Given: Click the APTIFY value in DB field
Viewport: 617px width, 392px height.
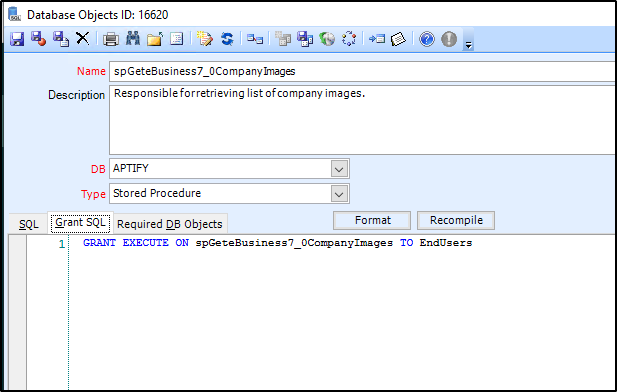Looking at the screenshot, I should click(131, 168).
